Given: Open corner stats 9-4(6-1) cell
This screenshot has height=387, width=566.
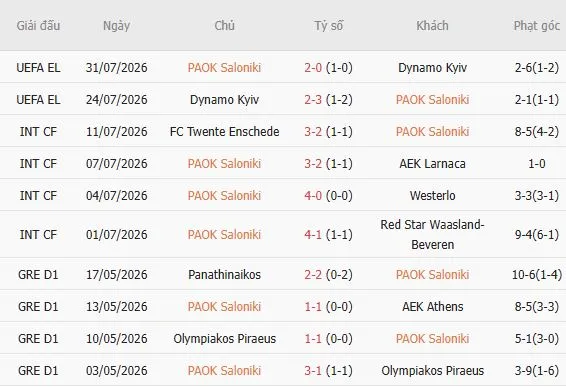Looking at the screenshot, I should [536, 234].
